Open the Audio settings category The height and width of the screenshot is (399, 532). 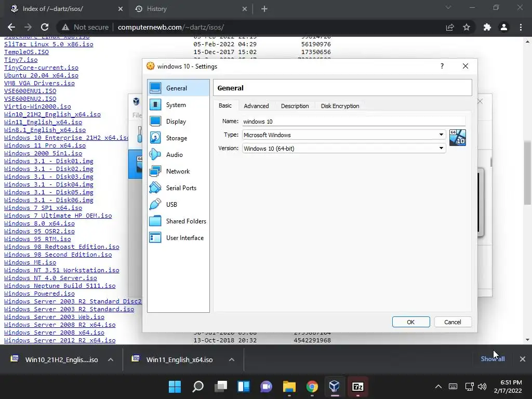tap(179, 155)
